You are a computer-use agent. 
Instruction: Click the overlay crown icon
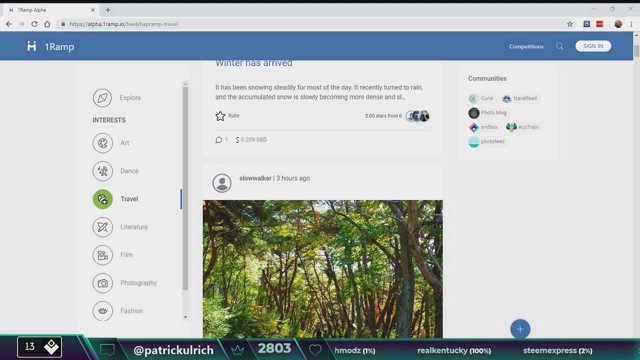pos(238,350)
